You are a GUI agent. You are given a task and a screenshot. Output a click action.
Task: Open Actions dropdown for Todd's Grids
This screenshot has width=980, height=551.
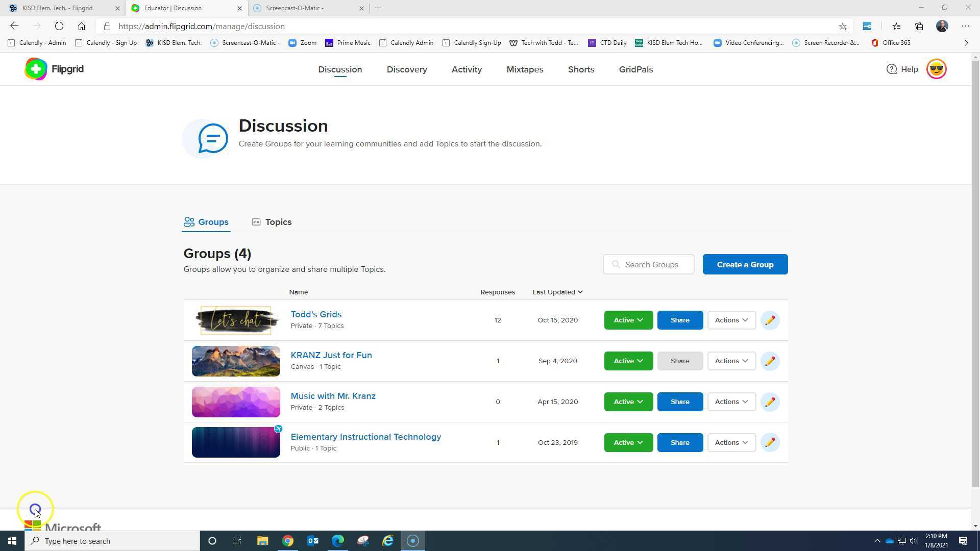pyautogui.click(x=731, y=320)
